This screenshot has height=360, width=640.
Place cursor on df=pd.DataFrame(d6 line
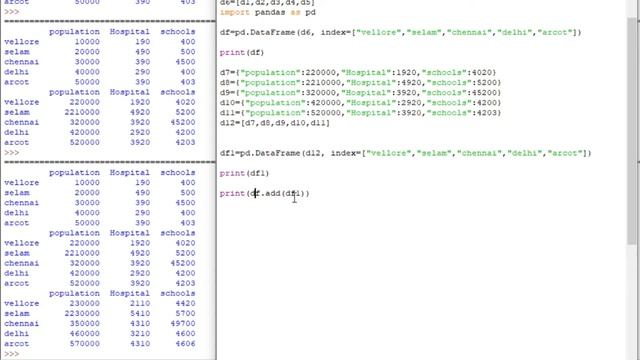[x=400, y=32]
